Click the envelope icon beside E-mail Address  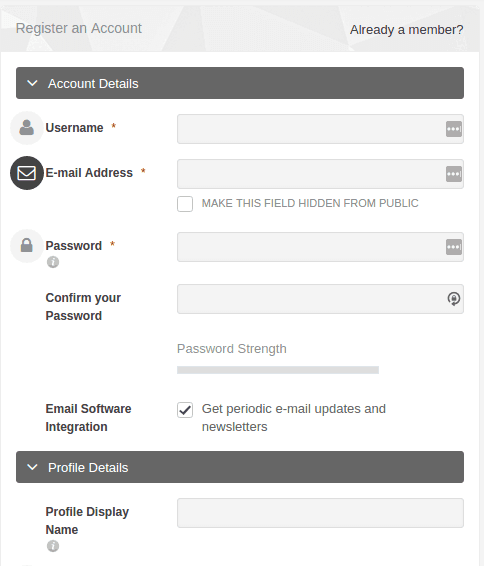pos(27,173)
